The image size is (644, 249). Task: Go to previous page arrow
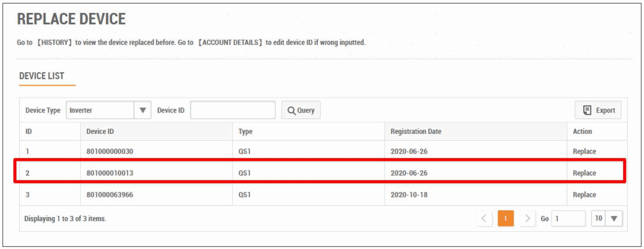pos(484,219)
